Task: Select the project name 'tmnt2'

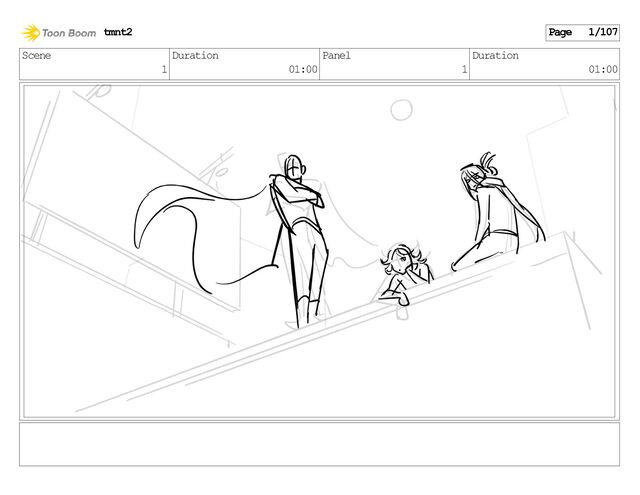Action: [x=118, y=32]
